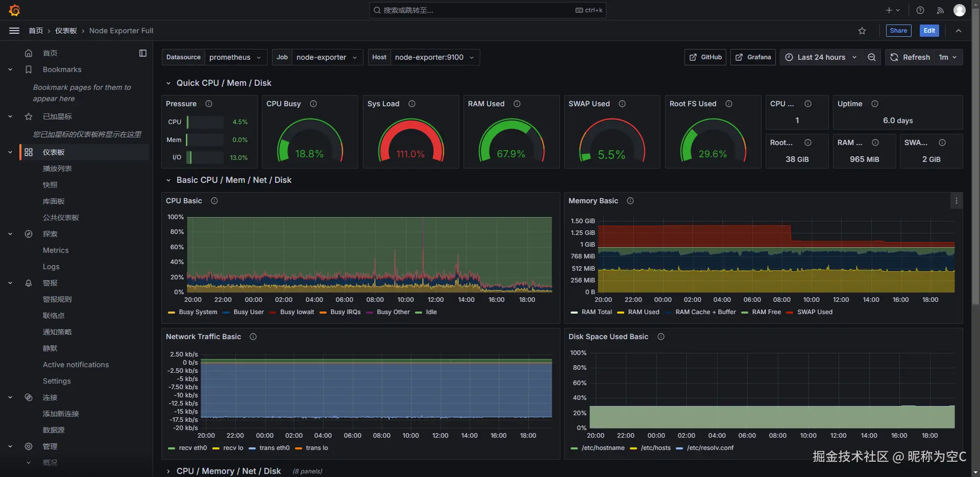Collapse the top toolbar with chevron
The image size is (980, 477).
pyautogui.click(x=959, y=31)
